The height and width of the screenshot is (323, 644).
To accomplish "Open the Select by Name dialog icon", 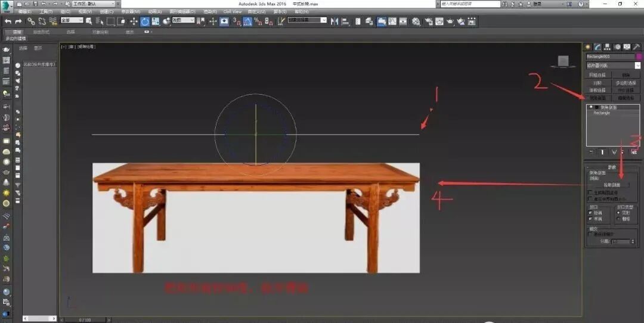I will click(100, 21).
